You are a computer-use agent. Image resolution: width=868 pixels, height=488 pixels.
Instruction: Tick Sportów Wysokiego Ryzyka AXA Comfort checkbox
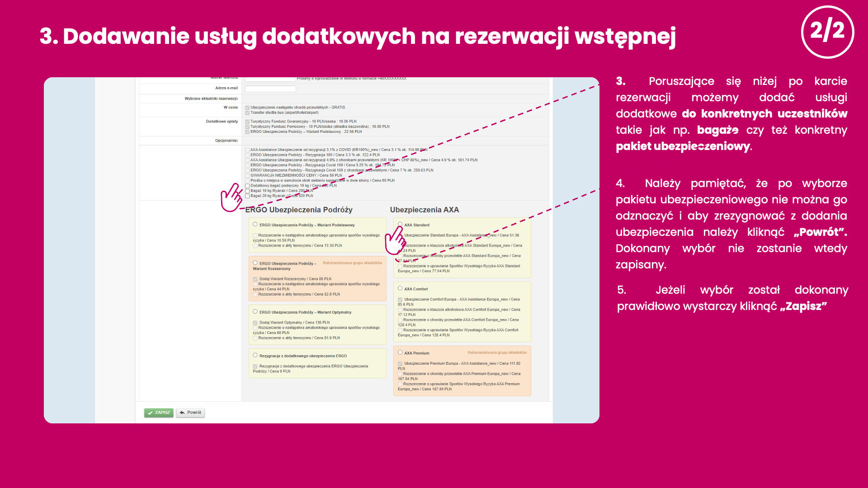coord(400,330)
